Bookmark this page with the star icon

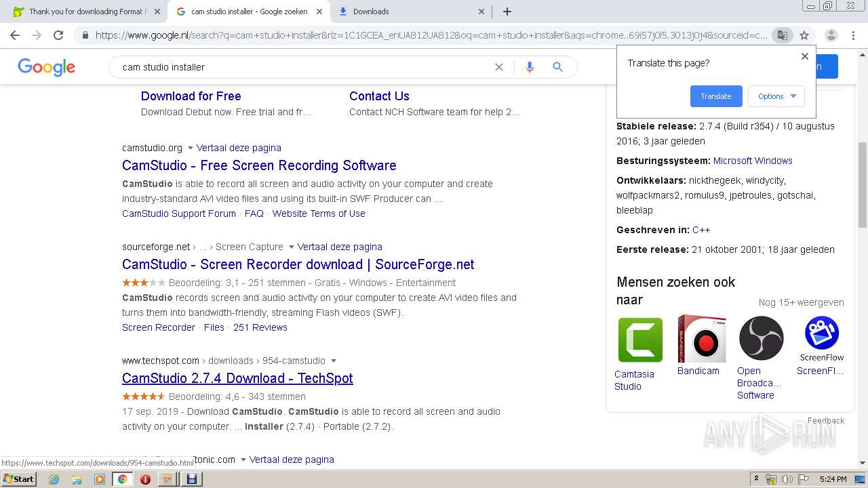[x=804, y=35]
